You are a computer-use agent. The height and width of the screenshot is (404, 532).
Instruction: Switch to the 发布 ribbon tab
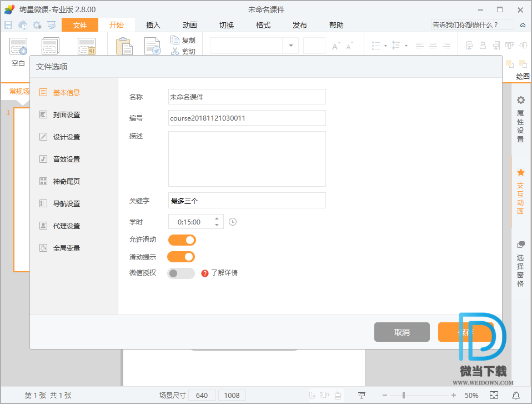(299, 25)
